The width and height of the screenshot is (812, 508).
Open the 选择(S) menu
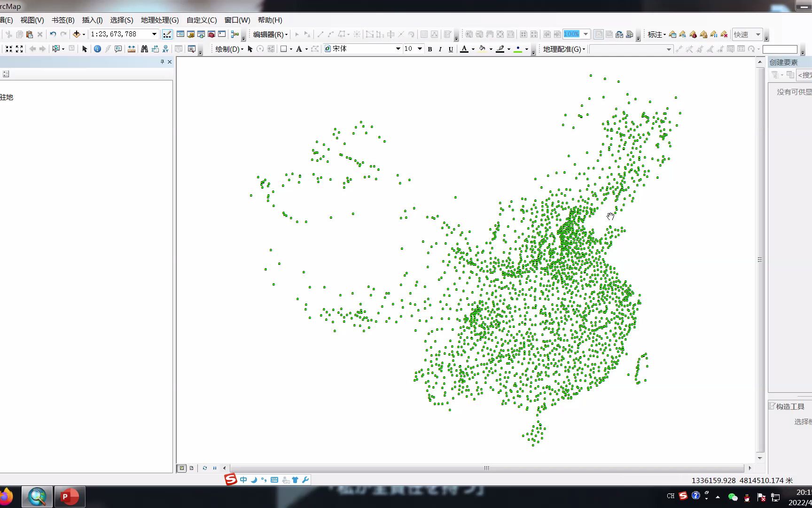click(121, 20)
